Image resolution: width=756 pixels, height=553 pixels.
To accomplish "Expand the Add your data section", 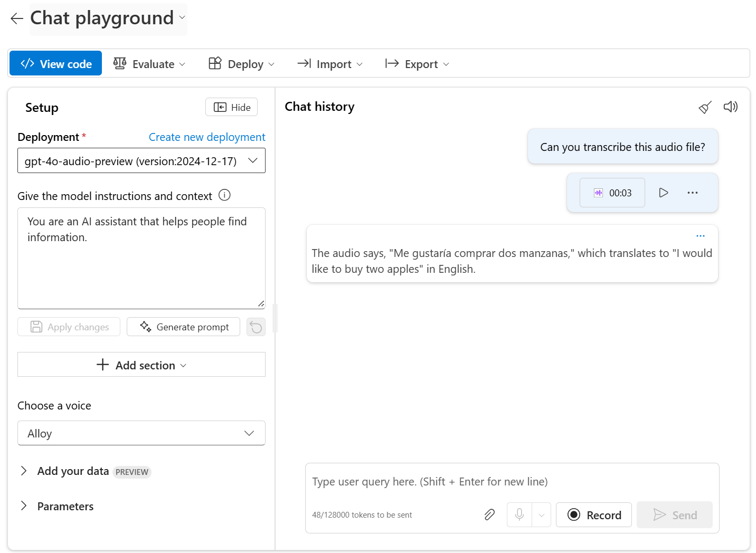I will pos(24,471).
